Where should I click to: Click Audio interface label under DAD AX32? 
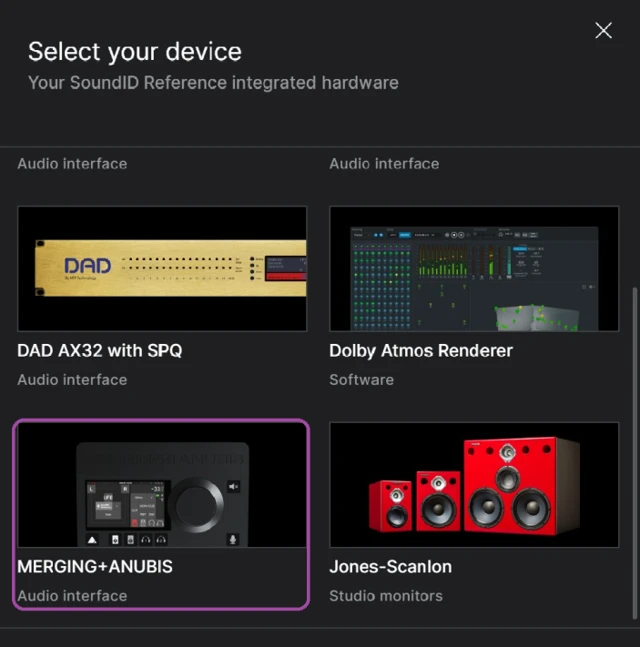pos(72,380)
